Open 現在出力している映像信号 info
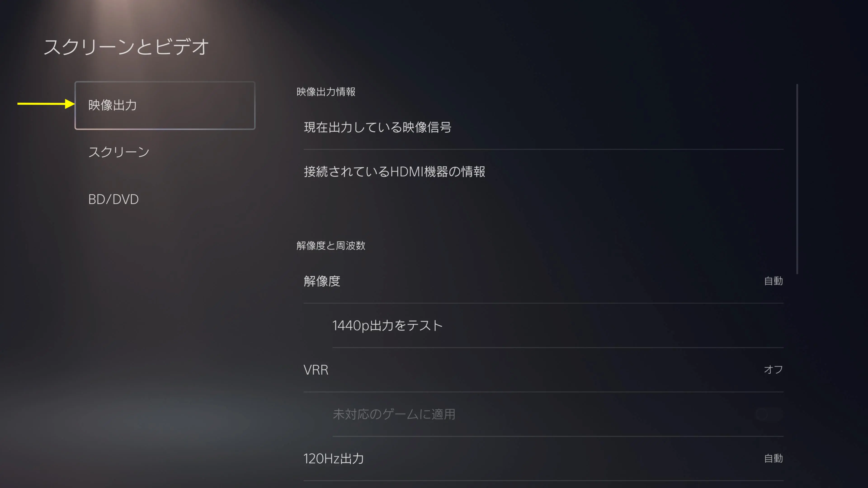This screenshot has width=868, height=488. pos(543,127)
